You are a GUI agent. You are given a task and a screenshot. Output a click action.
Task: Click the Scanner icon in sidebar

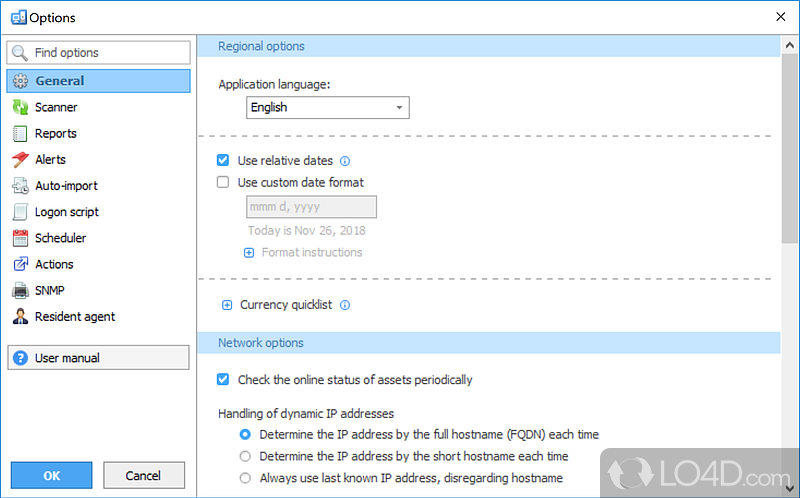click(x=19, y=107)
